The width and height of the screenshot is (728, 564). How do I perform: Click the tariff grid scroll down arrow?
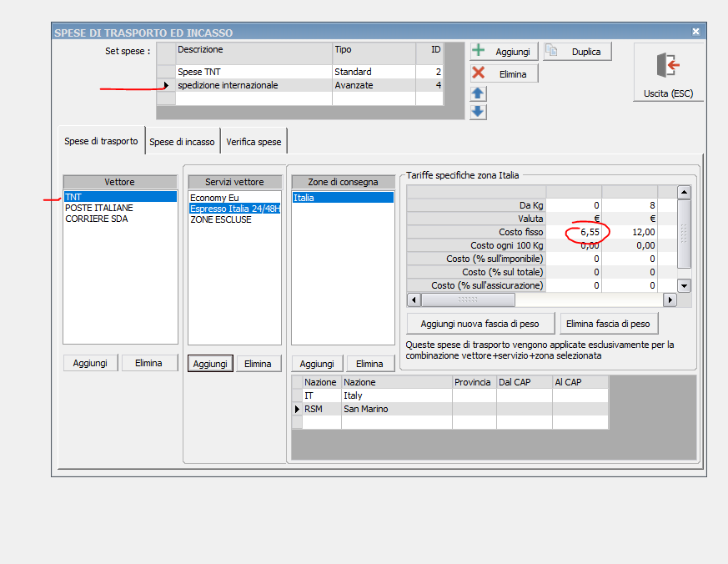pos(685,285)
